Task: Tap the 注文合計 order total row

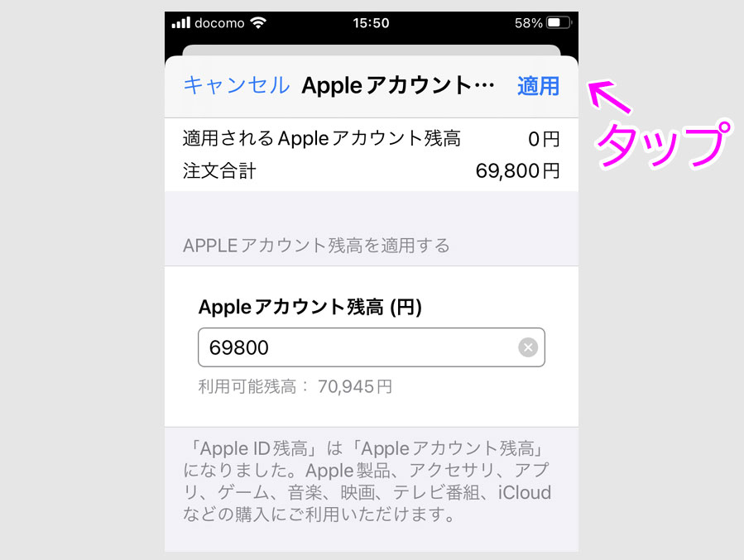Action: click(371, 170)
